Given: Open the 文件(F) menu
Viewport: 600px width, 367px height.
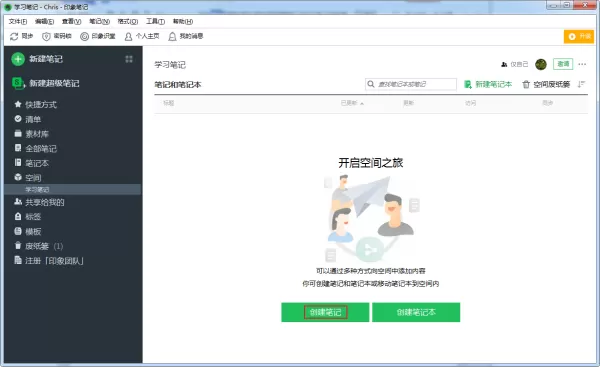Looking at the screenshot, I should pos(18,21).
